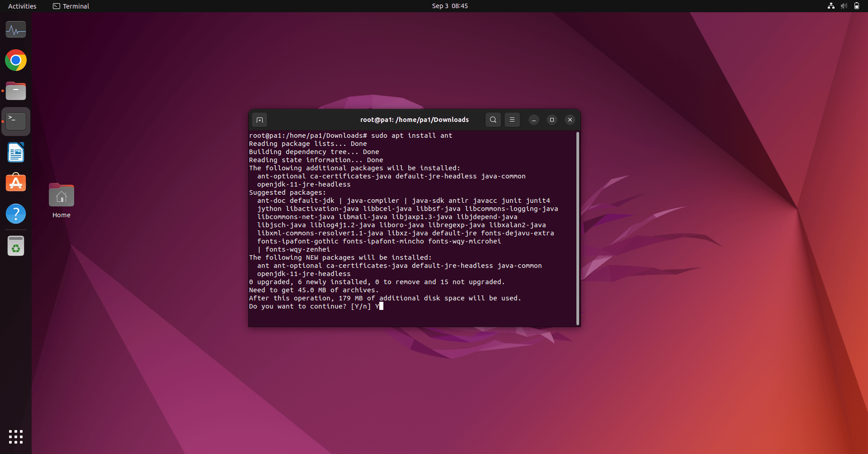Screen dimensions: 868x454
Task: Show the Applications grid
Action: click(15, 437)
